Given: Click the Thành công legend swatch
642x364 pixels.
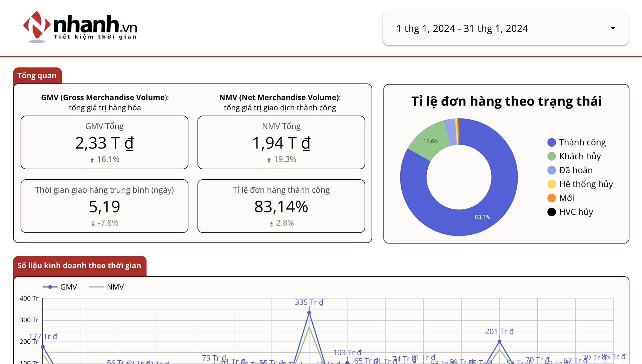Looking at the screenshot, I should [x=551, y=143].
